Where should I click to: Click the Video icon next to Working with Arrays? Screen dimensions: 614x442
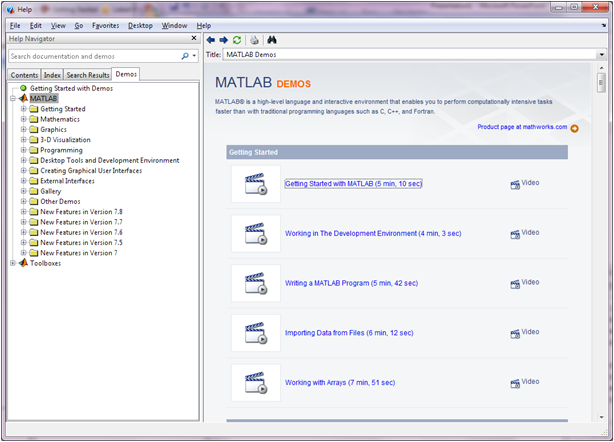point(515,384)
